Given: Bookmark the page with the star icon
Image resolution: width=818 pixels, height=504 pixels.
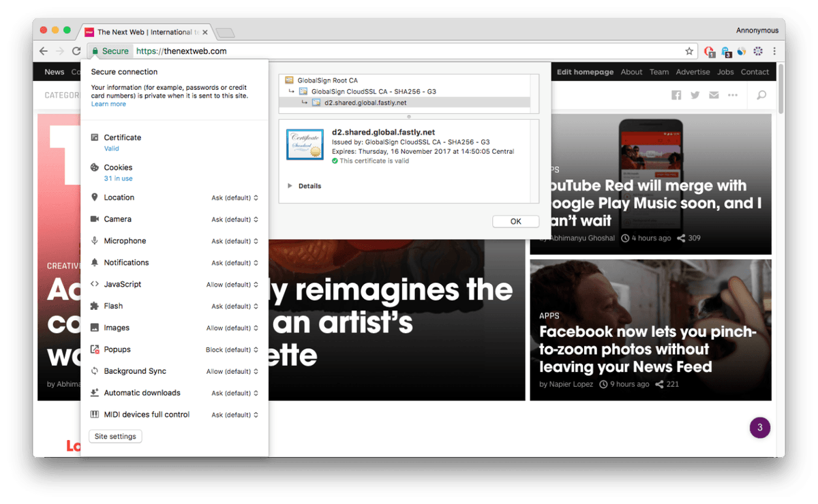Looking at the screenshot, I should pos(689,51).
